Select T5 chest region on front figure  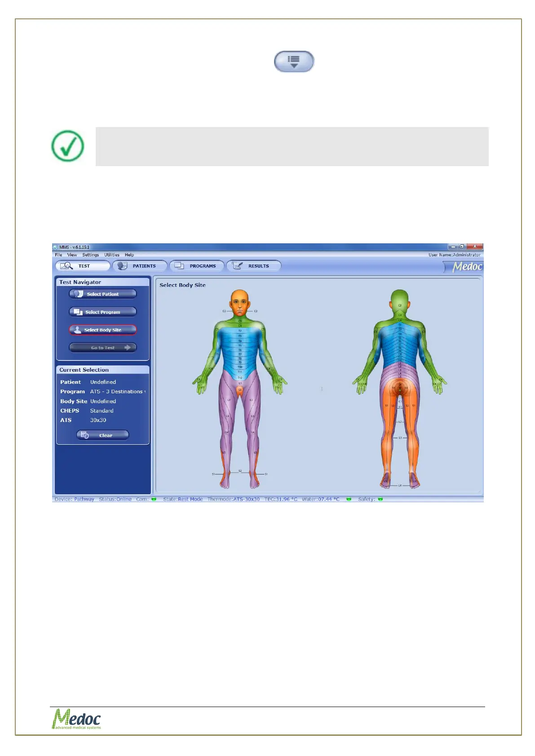(240, 346)
